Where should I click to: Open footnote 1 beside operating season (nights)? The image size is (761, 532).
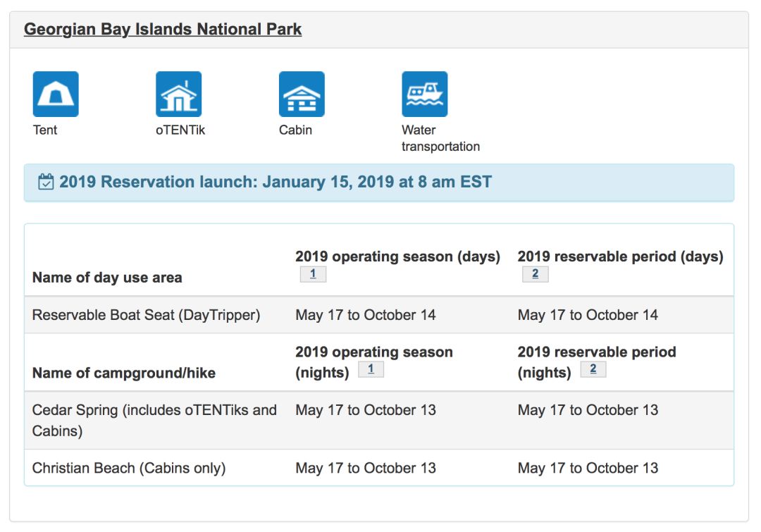pyautogui.click(x=371, y=369)
